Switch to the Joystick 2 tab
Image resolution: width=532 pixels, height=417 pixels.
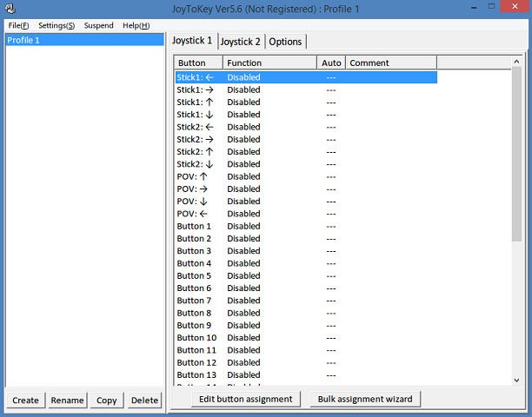[240, 42]
